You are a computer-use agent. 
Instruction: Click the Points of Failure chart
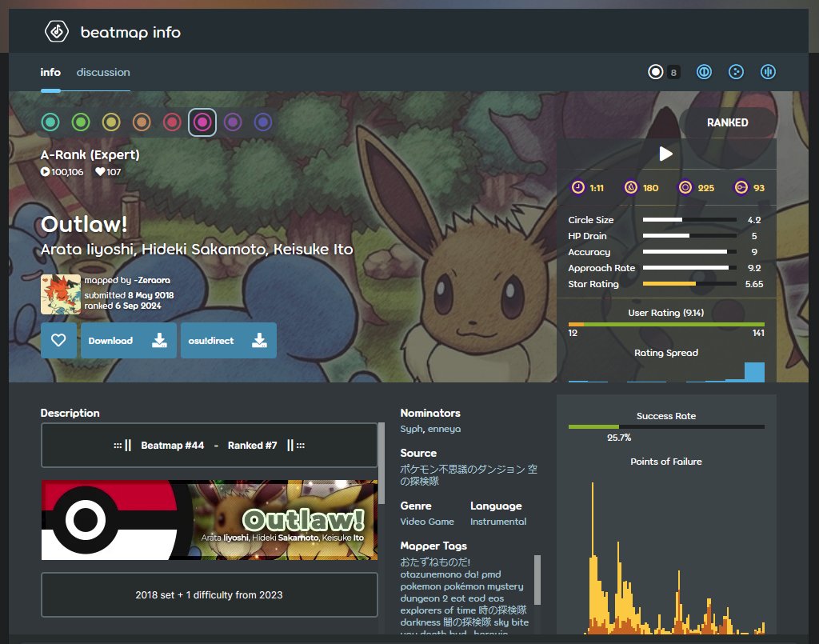666,557
